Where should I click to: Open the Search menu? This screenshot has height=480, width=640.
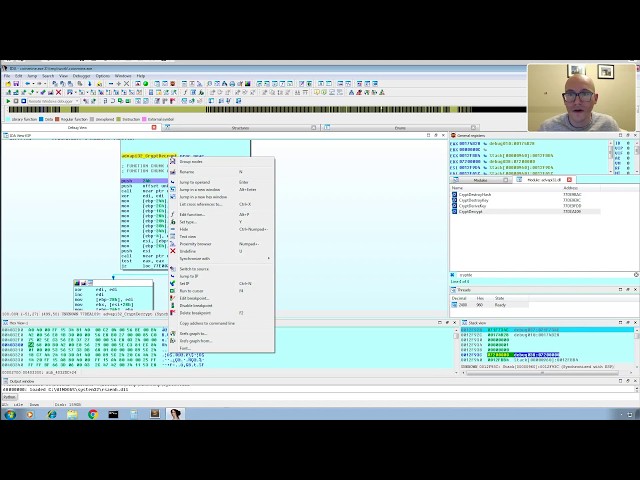[48, 76]
